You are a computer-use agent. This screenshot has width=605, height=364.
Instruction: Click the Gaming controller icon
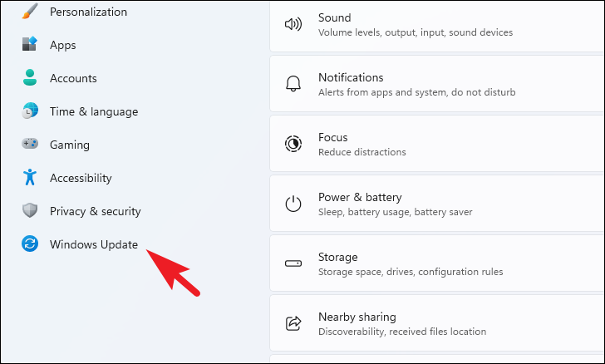pos(30,145)
